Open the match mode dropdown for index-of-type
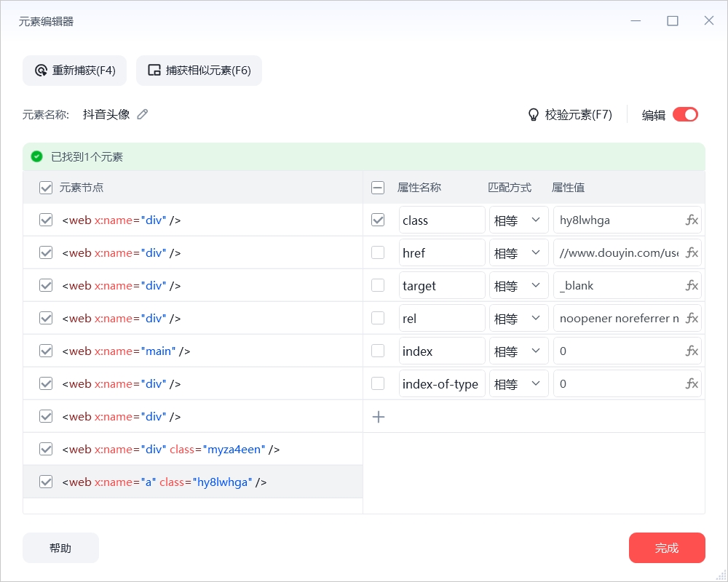Viewport: 728px width, 582px height. click(518, 384)
